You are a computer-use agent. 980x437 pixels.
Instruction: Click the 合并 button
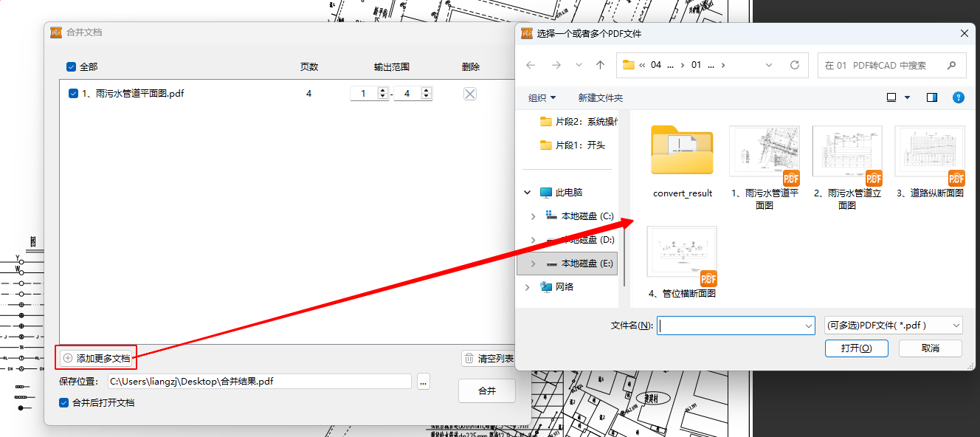[x=486, y=391]
